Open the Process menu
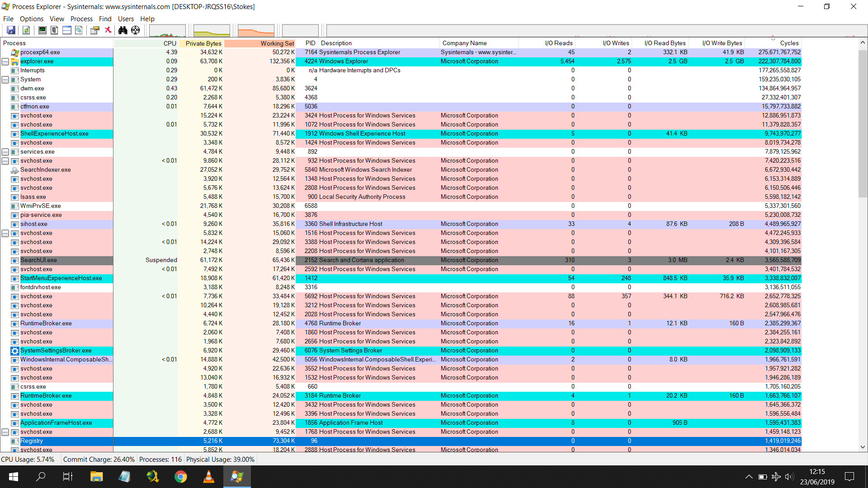 81,19
